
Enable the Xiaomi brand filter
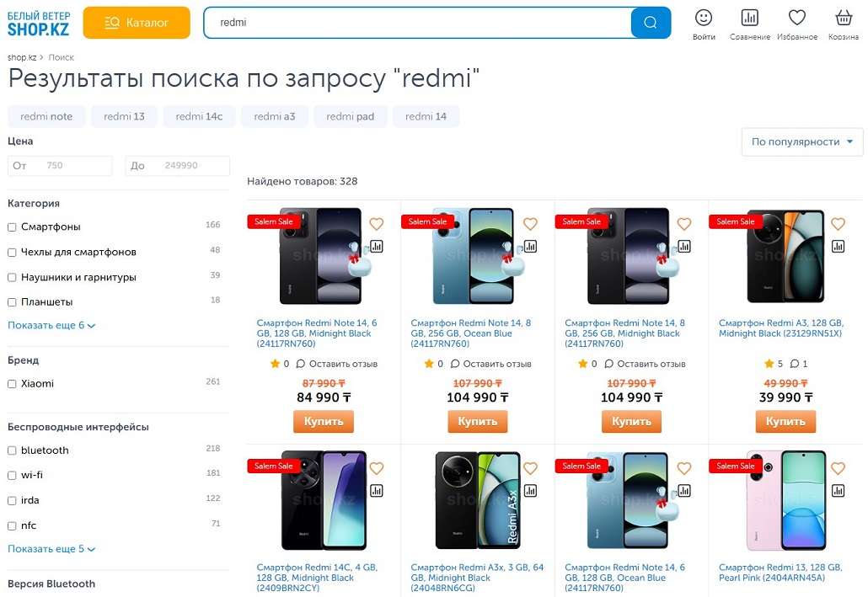12,384
